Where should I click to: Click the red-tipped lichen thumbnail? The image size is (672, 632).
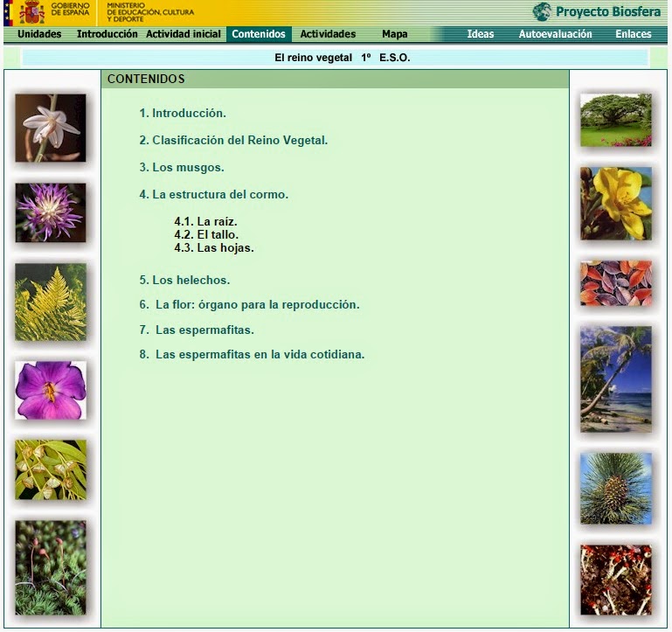(616, 580)
